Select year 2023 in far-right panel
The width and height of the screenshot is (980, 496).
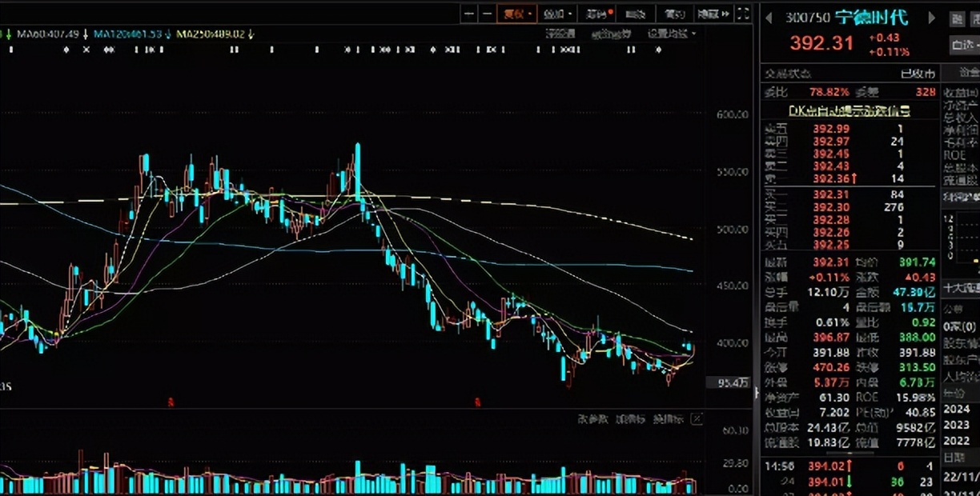pos(957,425)
